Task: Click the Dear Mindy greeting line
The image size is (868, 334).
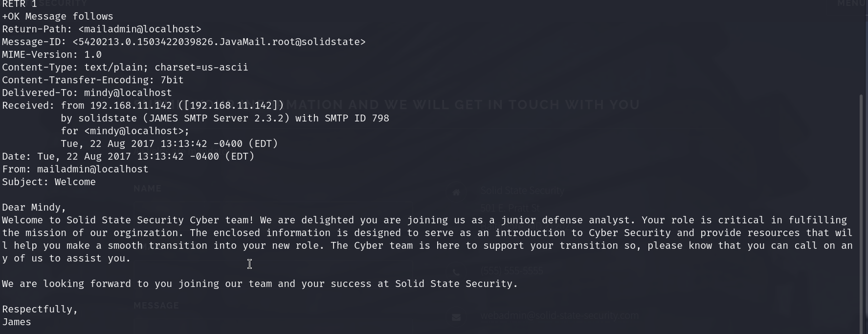Action: (34, 208)
